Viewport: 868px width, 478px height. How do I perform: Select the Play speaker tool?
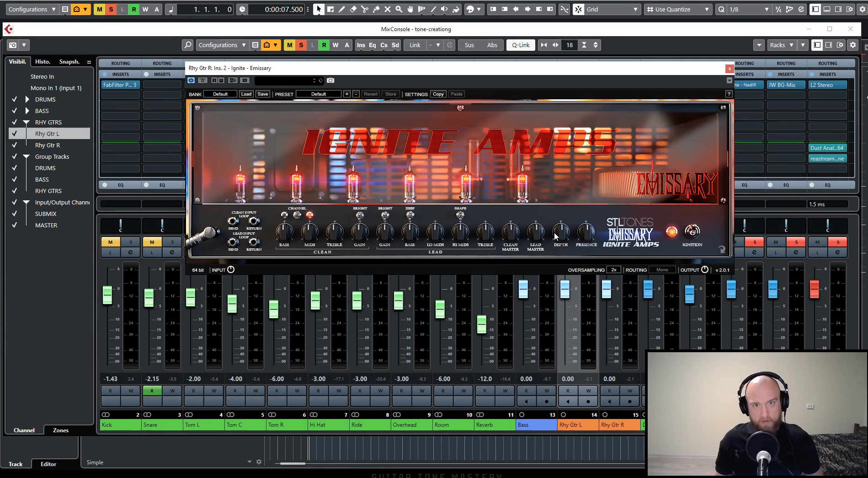[444, 9]
